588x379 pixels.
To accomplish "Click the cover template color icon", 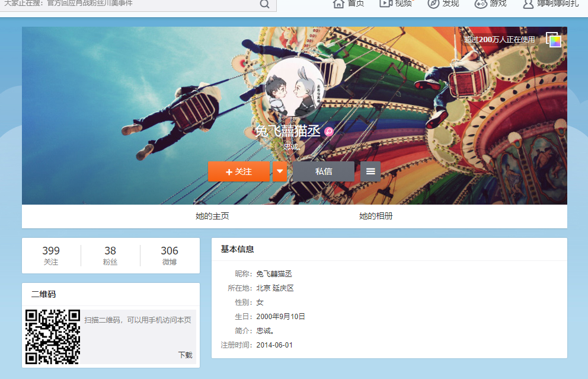I will [554, 40].
